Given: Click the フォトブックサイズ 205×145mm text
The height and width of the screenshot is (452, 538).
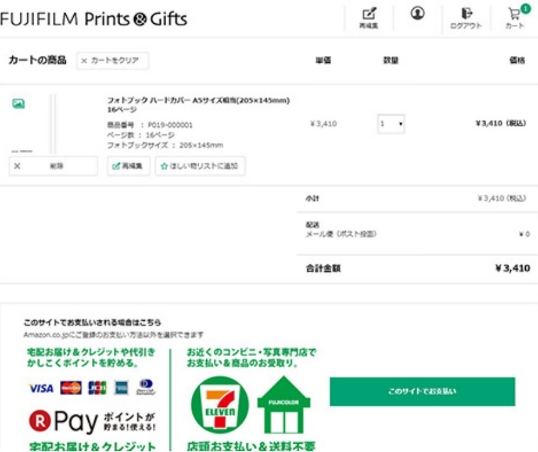Looking at the screenshot, I should click(165, 145).
